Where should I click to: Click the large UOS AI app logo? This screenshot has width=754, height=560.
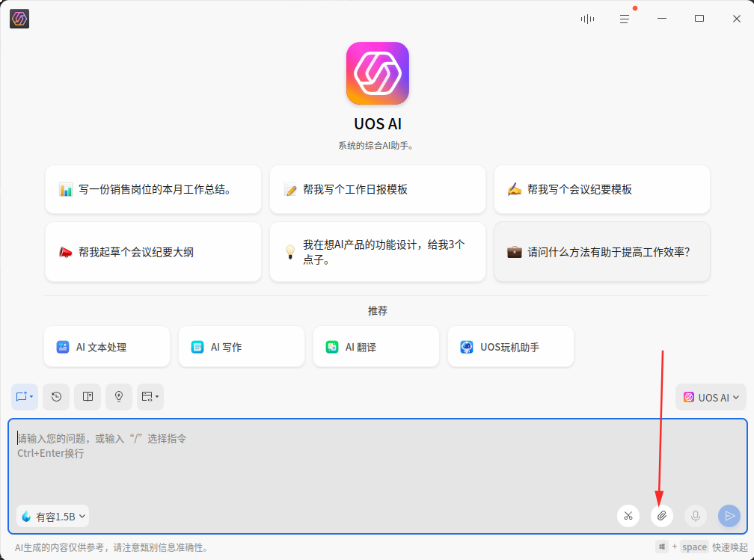(x=378, y=73)
